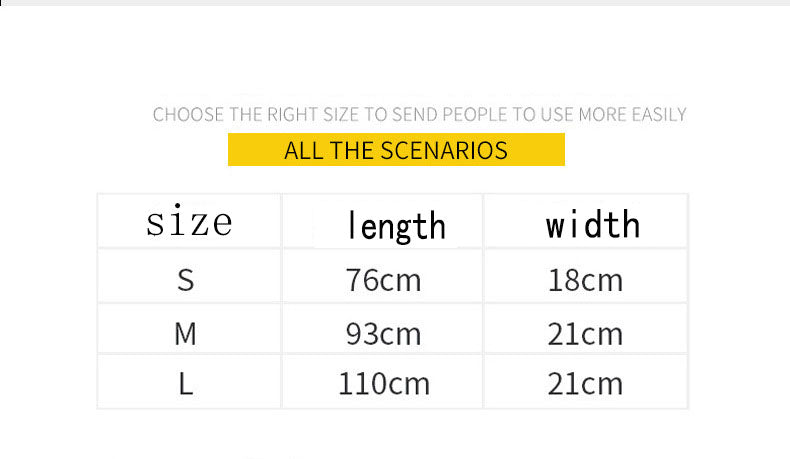Click the word 'SCENARIOS' in yellow banner
Image resolution: width=790 pixels, height=459 pixels.
tap(444, 151)
